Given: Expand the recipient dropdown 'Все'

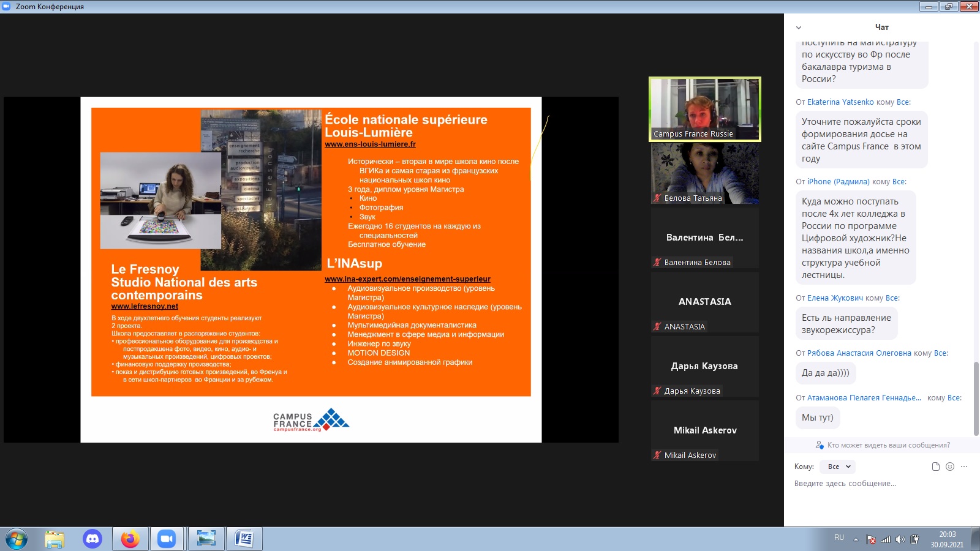Looking at the screenshot, I should click(x=839, y=467).
